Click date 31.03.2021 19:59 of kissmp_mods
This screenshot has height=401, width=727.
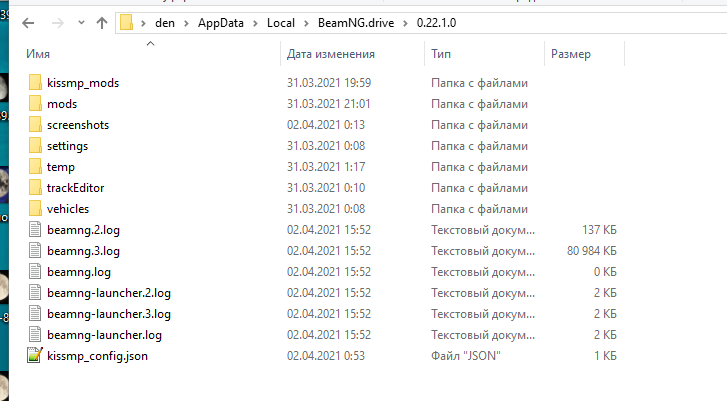(329, 83)
